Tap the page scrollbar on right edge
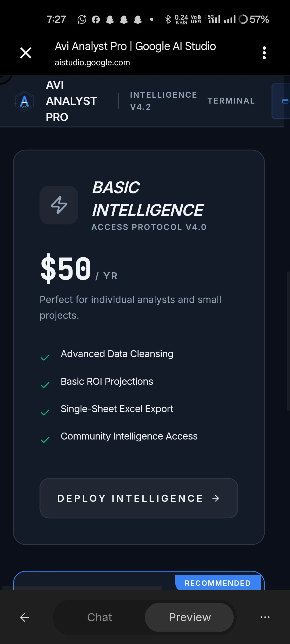The height and width of the screenshot is (644, 290). [288, 340]
